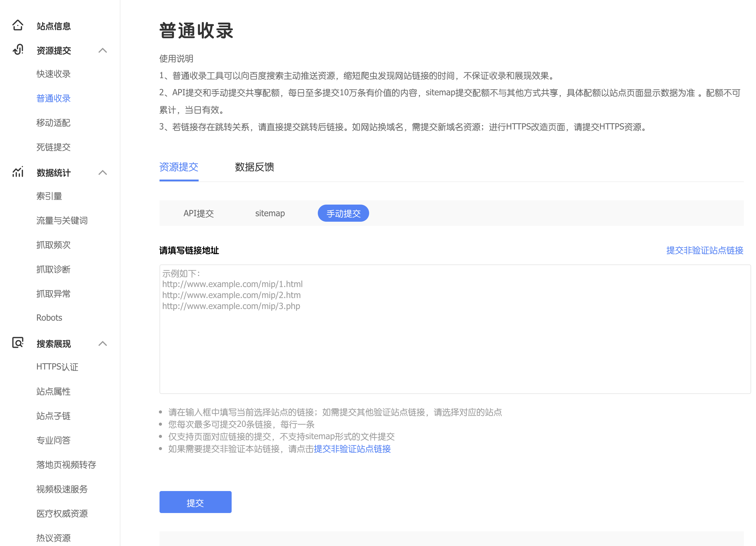The height and width of the screenshot is (546, 756).
Task: Select 普通收录 in the sidebar
Action: tap(54, 98)
